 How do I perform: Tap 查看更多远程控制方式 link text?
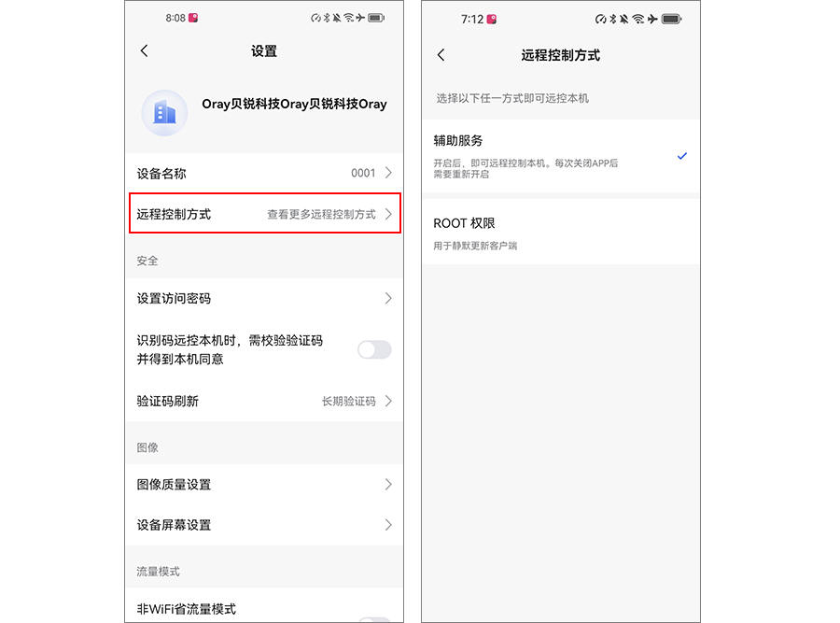[321, 215]
